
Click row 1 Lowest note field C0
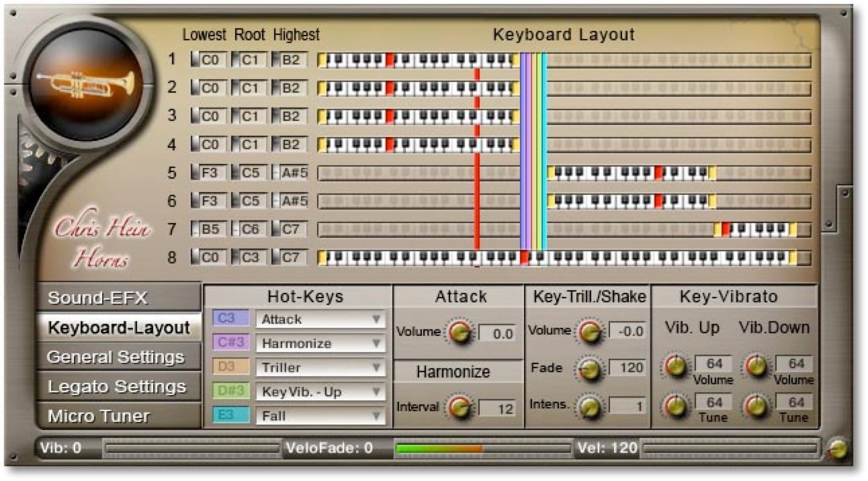(x=210, y=60)
